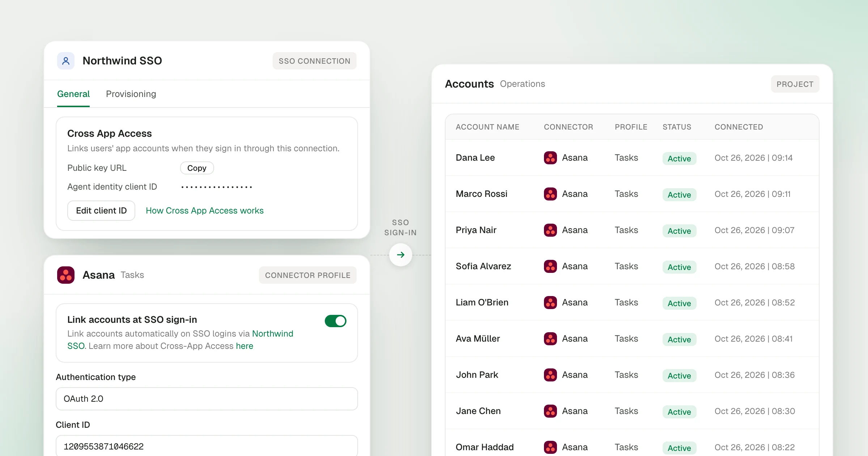Sort by ACCOUNT NAME column header
868x456 pixels.
point(488,127)
